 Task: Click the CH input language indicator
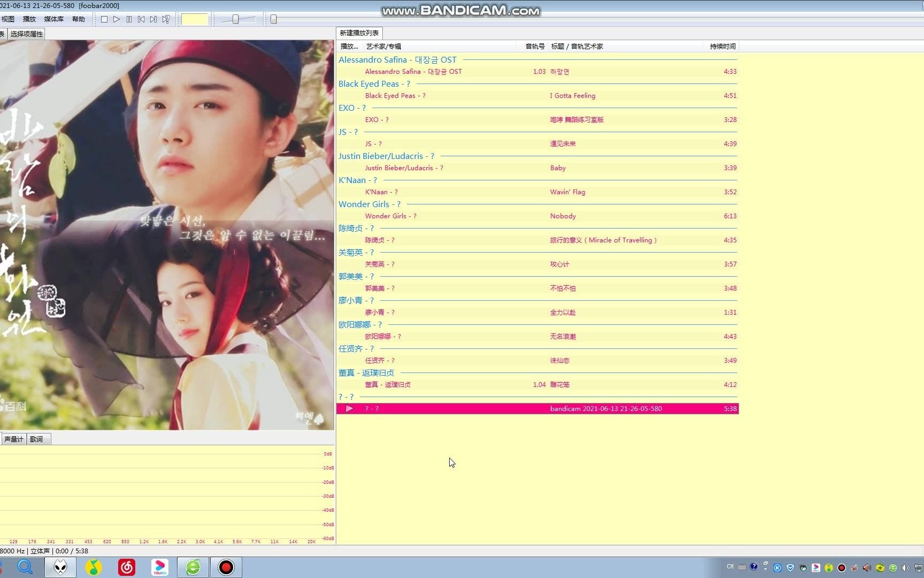(x=730, y=567)
